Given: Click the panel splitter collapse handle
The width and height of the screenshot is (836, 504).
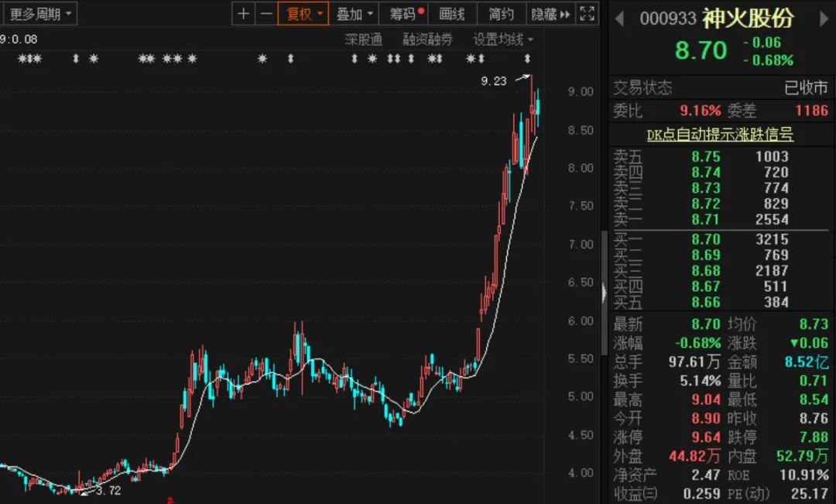Looking at the screenshot, I should pyautogui.click(x=604, y=292).
